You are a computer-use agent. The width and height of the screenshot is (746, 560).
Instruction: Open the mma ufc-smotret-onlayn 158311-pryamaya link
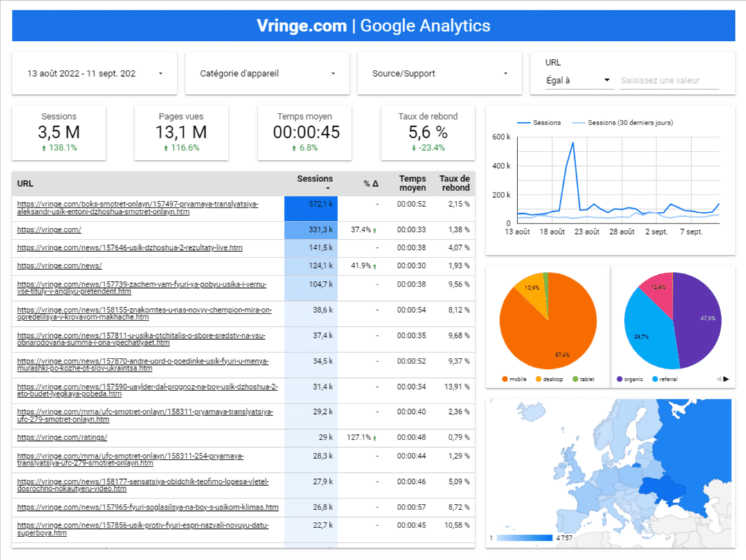click(x=145, y=415)
